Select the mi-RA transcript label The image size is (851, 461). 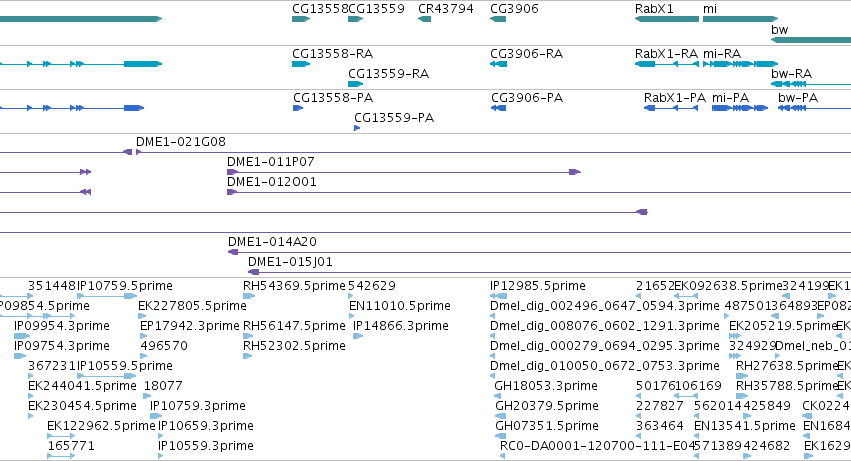point(722,54)
